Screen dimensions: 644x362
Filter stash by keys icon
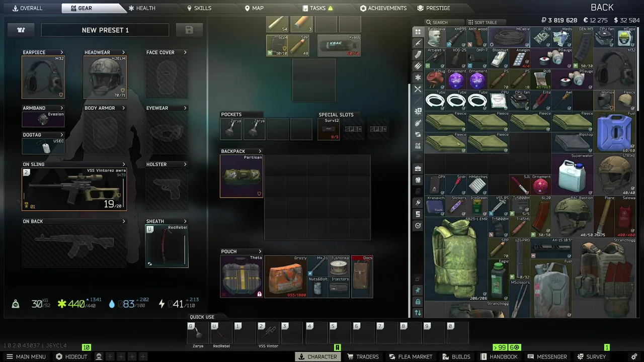(x=418, y=203)
